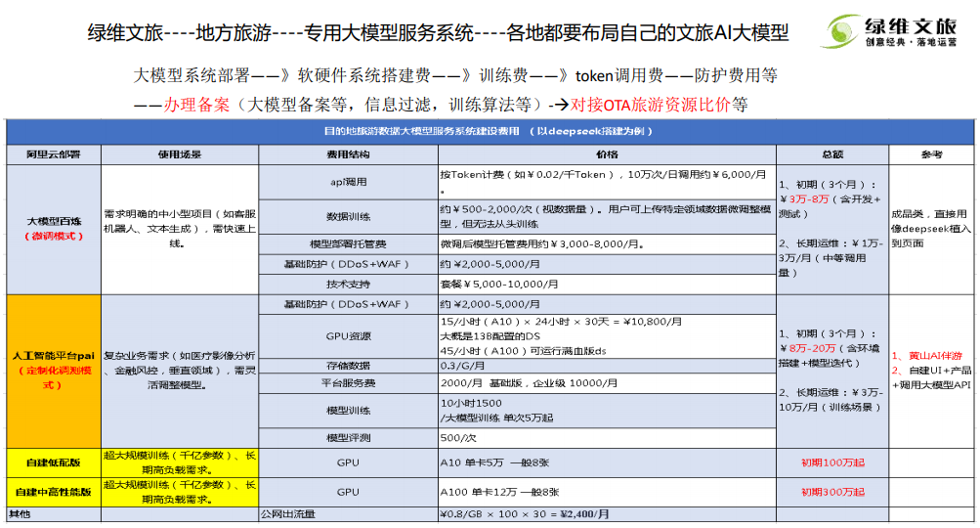Click the total cell with ¥3万-8万
Viewport: 980px width, 528px height.
pyautogui.click(x=832, y=229)
